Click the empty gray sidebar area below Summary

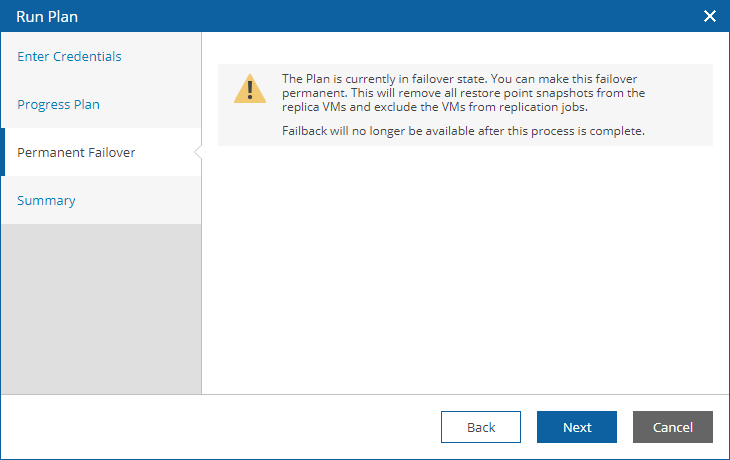pos(101,309)
